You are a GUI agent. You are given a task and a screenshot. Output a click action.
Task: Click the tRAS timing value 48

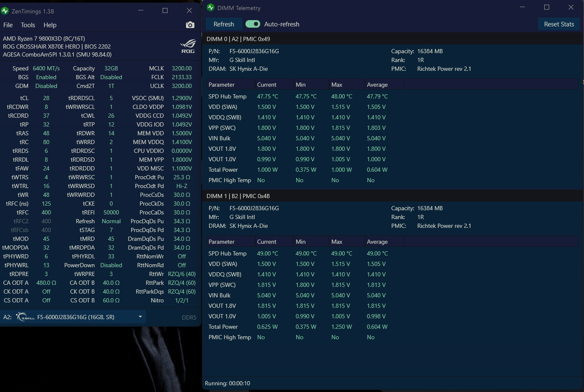(46, 133)
